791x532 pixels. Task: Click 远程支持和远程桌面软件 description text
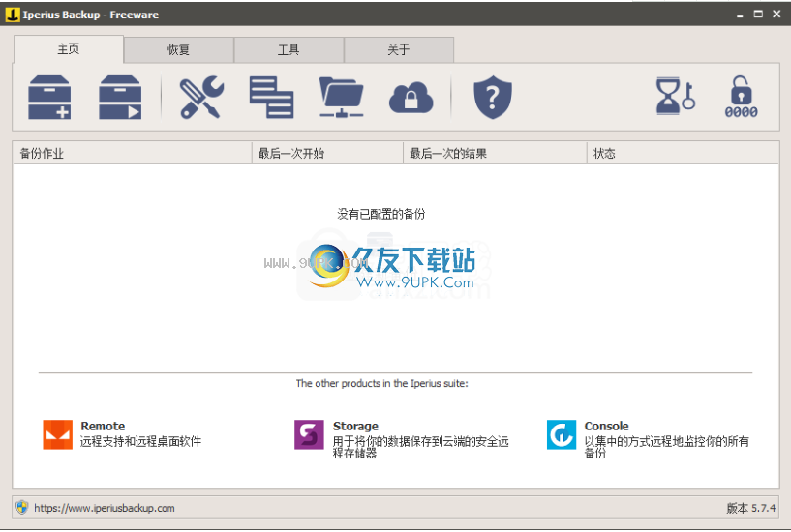point(140,441)
